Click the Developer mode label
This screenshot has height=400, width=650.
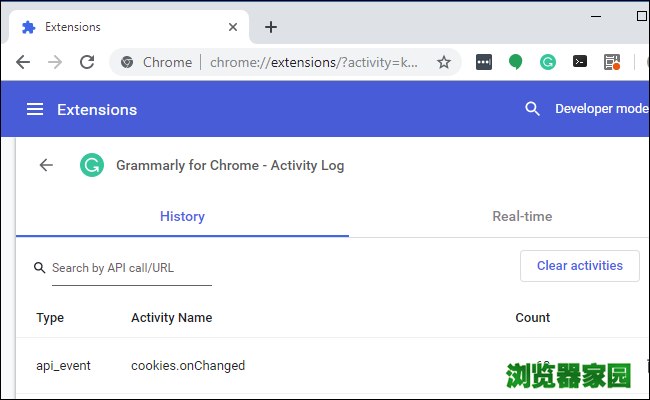(x=601, y=109)
